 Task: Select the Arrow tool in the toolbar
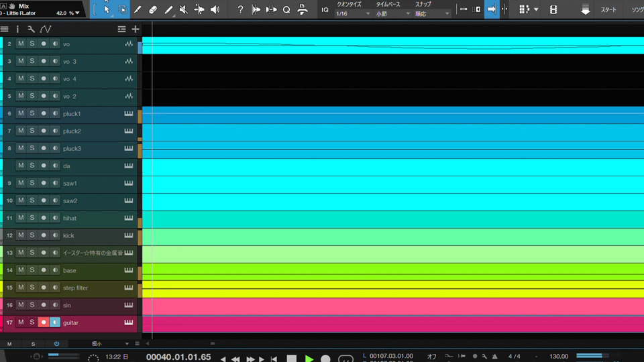107,9
